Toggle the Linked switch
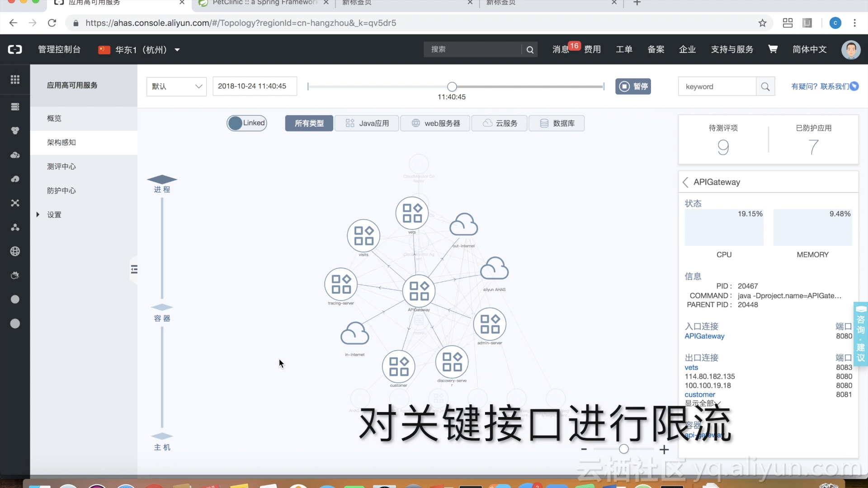 247,123
